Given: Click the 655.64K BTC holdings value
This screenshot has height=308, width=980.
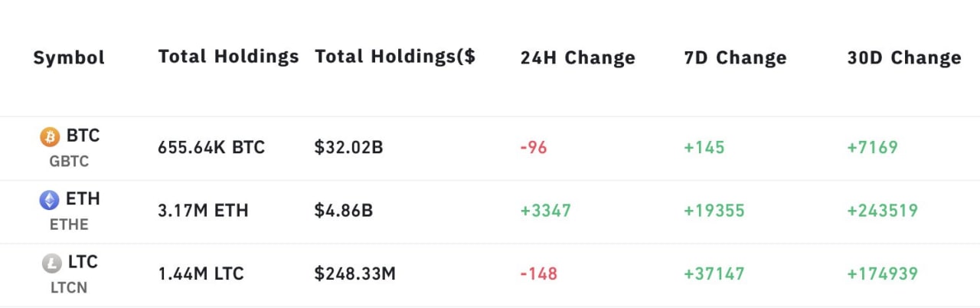Looking at the screenshot, I should tap(211, 147).
